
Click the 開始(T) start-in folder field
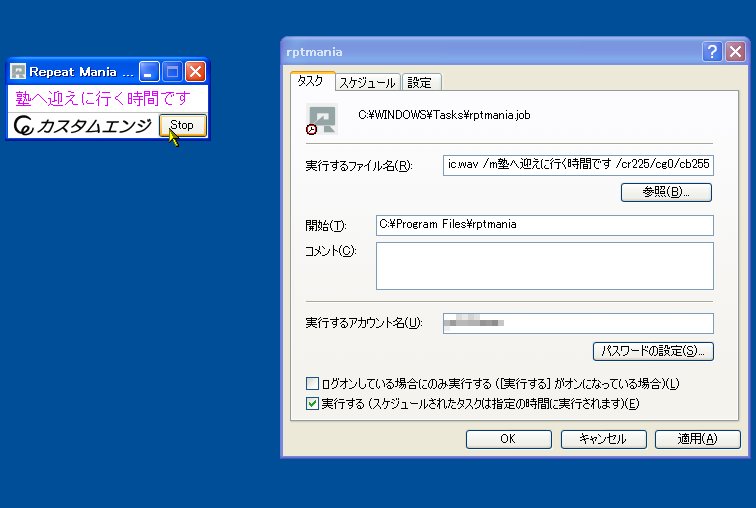544,225
